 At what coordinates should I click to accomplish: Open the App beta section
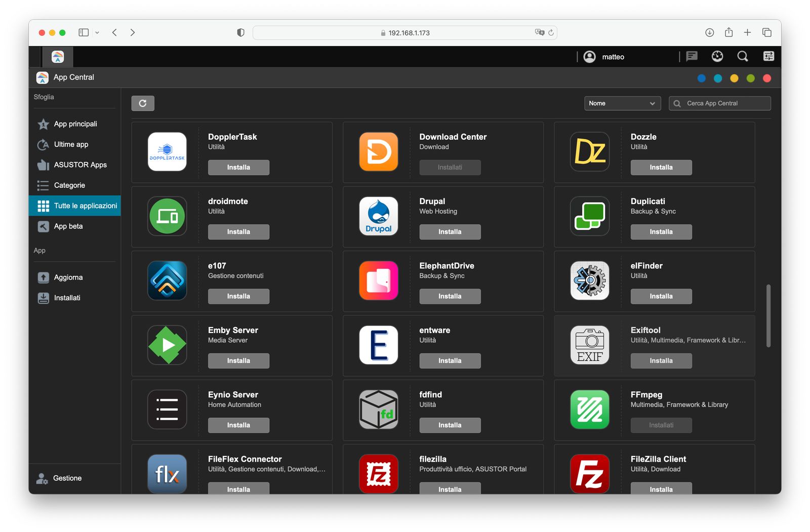(75, 226)
